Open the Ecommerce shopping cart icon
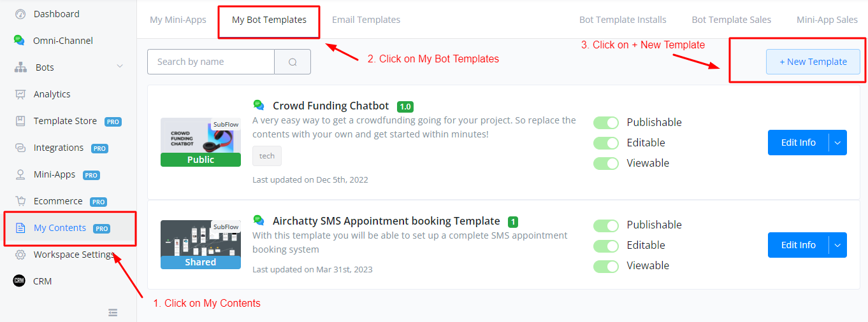 click(x=20, y=201)
